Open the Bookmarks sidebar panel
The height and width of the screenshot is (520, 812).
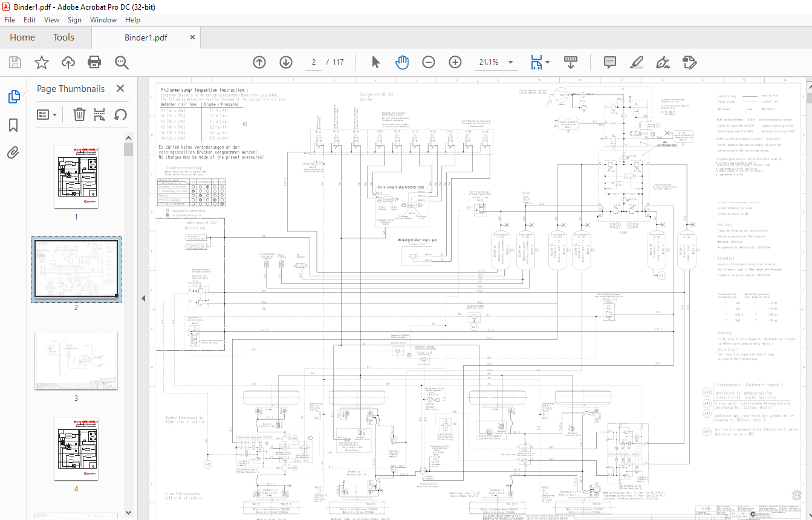click(x=13, y=125)
